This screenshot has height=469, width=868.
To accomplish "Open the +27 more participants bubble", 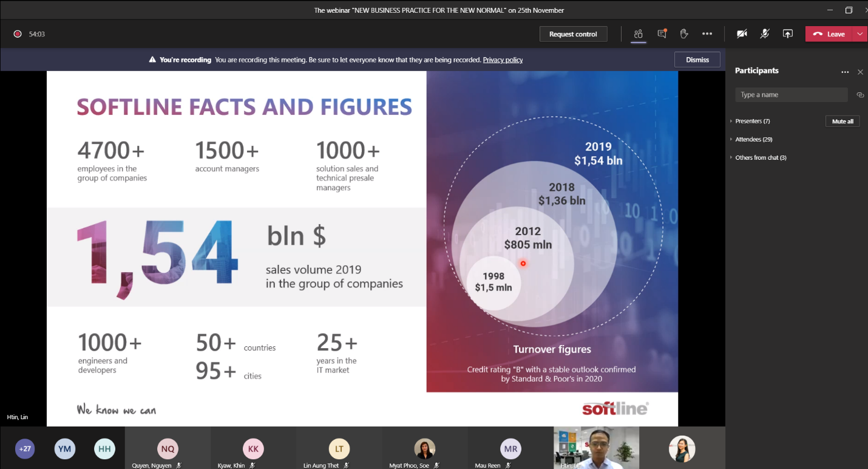I will click(x=25, y=449).
